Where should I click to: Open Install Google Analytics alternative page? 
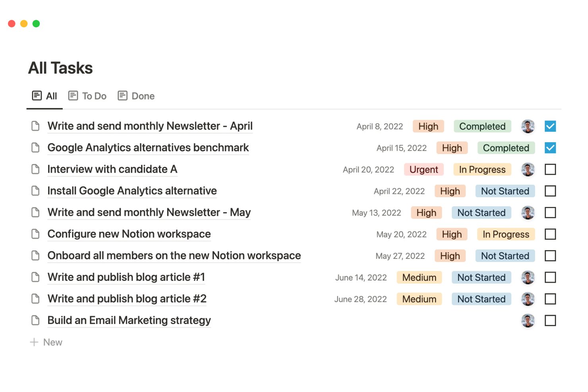click(x=132, y=191)
